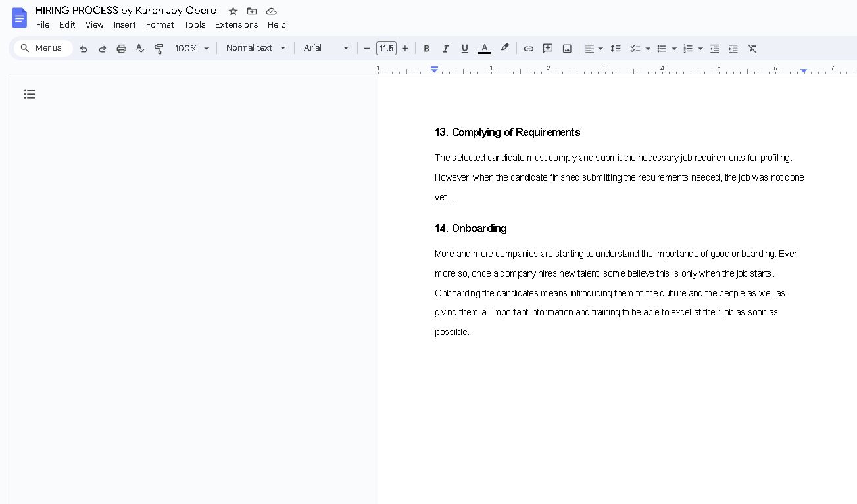857x504 pixels.
Task: Insert a checklist
Action: pyautogui.click(x=635, y=49)
